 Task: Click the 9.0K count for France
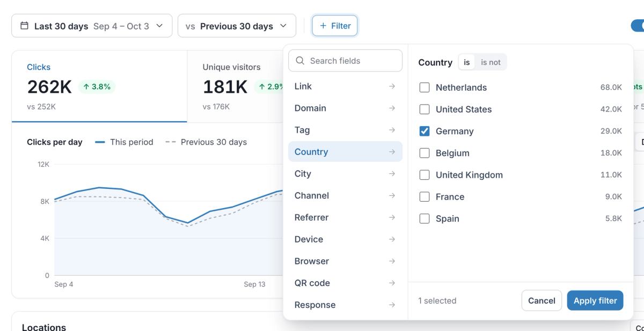pos(613,197)
